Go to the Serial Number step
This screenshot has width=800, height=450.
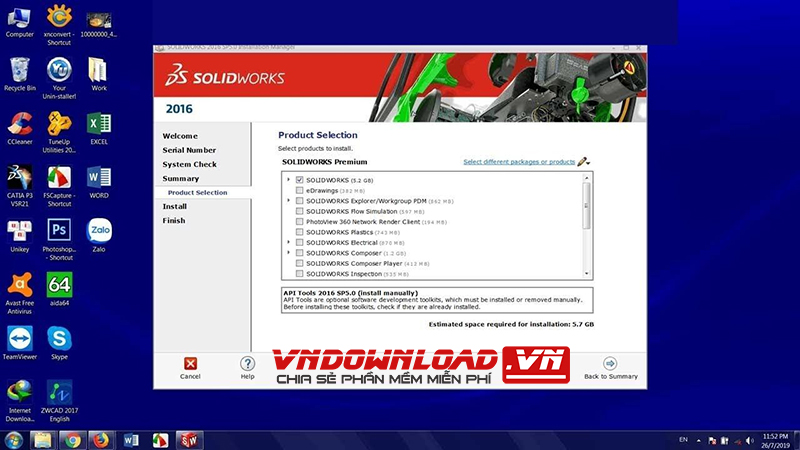189,151
